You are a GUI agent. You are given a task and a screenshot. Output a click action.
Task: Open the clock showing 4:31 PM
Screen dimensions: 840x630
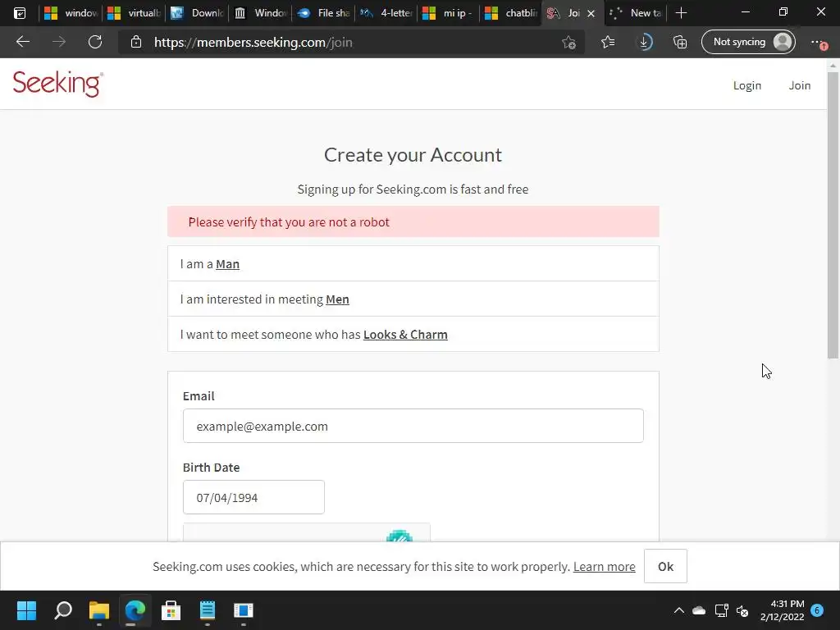782,610
